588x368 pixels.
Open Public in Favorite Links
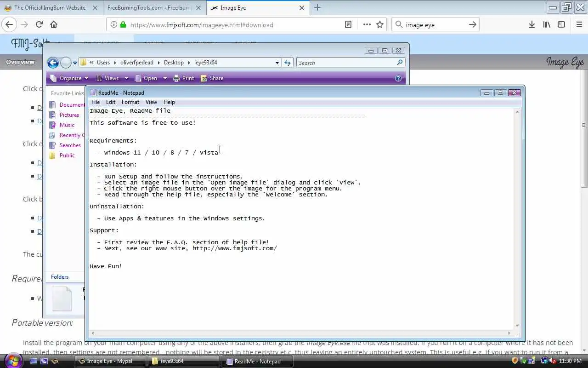(62, 155)
